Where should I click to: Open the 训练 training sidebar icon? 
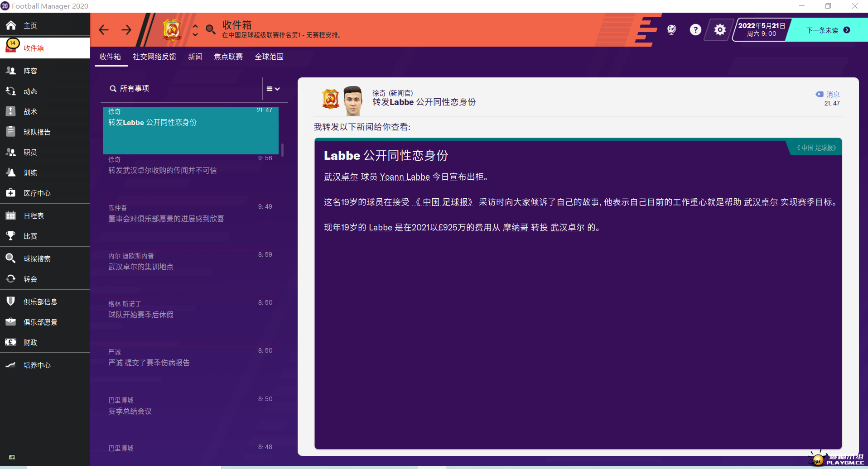coord(11,172)
